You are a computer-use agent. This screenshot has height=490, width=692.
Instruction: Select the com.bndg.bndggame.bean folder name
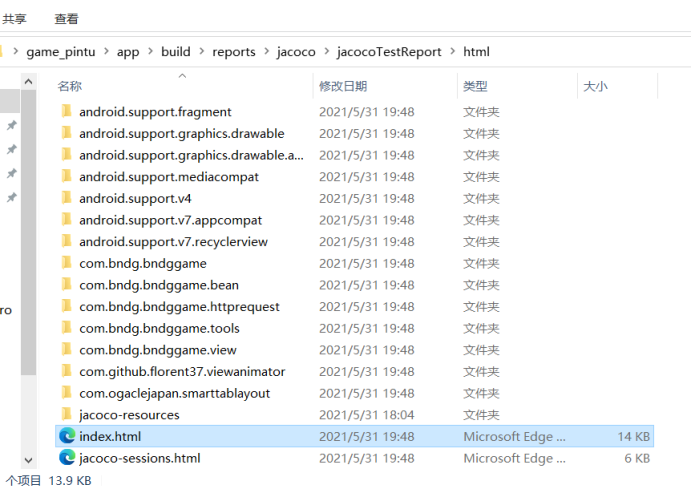click(159, 285)
